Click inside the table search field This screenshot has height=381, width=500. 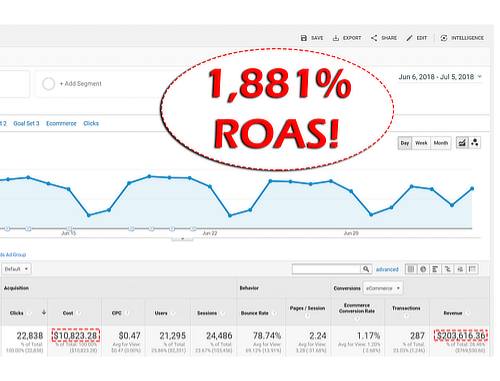[x=326, y=269]
